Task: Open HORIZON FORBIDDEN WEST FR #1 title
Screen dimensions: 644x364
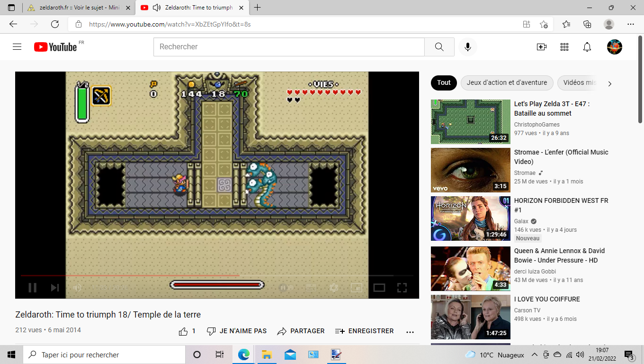Action: point(561,205)
